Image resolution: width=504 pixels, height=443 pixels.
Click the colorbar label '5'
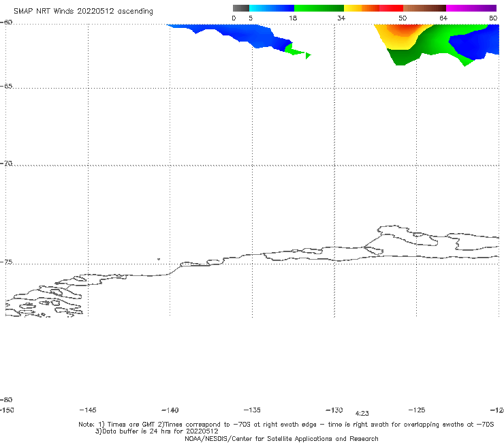coord(251,18)
